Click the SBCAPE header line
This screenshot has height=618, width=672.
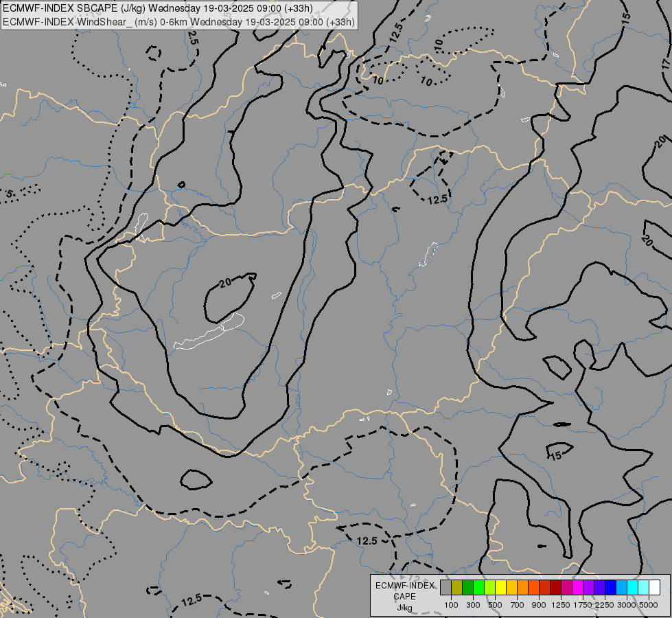pyautogui.click(x=158, y=8)
